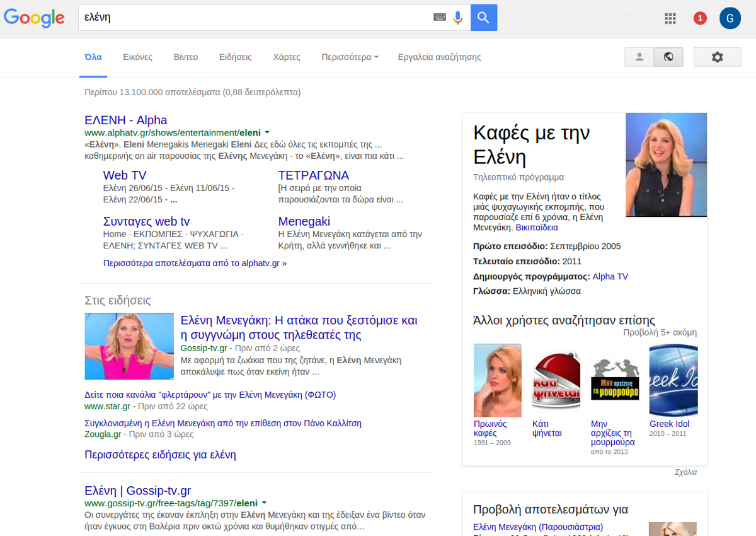Image resolution: width=756 pixels, height=536 pixels.
Task: Open the Πρωινός καφές thumbnail
Action: click(x=498, y=380)
